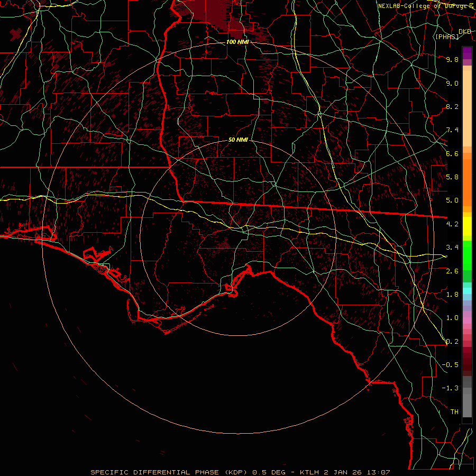Click the 4.2 scale value

[452, 224]
